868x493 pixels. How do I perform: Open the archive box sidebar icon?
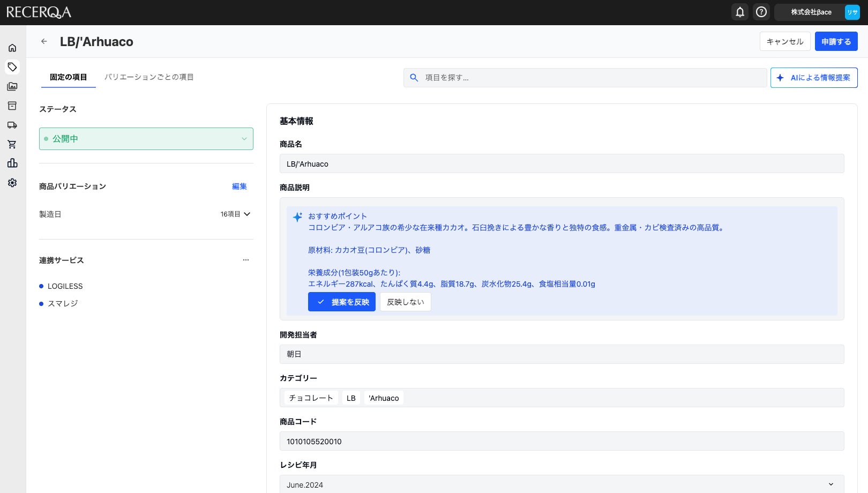click(x=12, y=106)
